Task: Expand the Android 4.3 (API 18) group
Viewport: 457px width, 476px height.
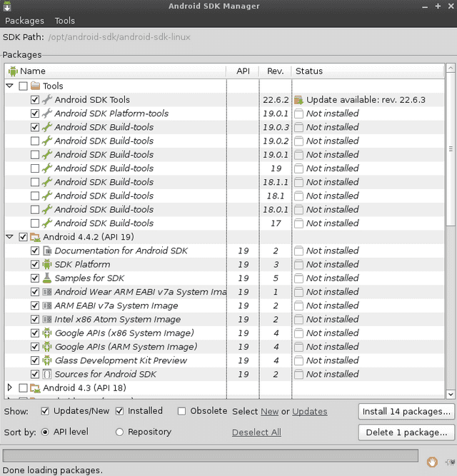Action: [10, 388]
